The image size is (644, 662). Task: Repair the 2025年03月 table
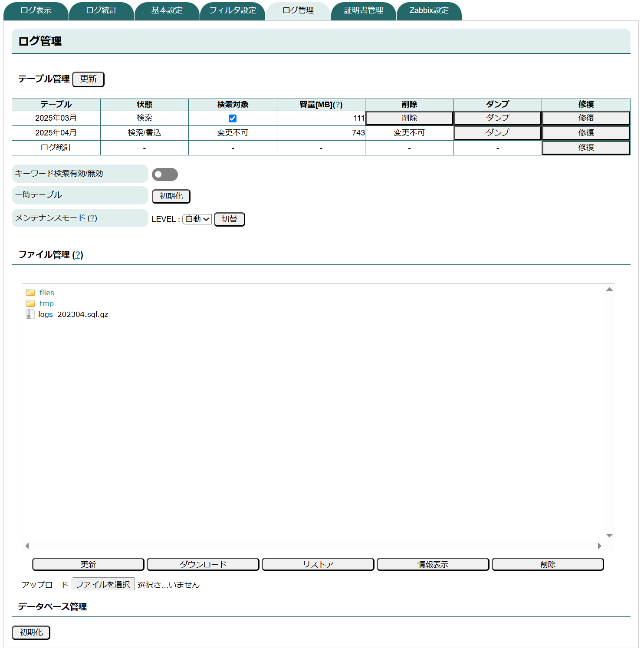586,118
